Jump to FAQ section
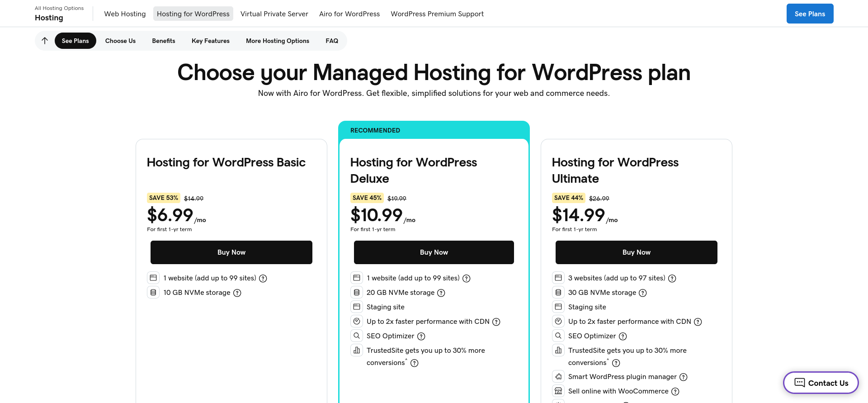Viewport: 868px width, 403px height. tap(332, 41)
